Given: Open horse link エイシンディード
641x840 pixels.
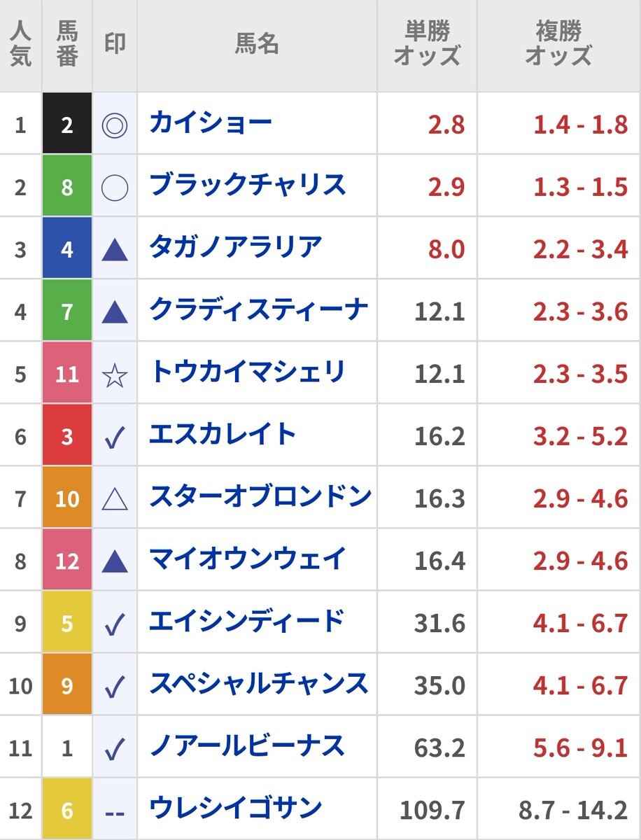Looking at the screenshot, I should [247, 621].
